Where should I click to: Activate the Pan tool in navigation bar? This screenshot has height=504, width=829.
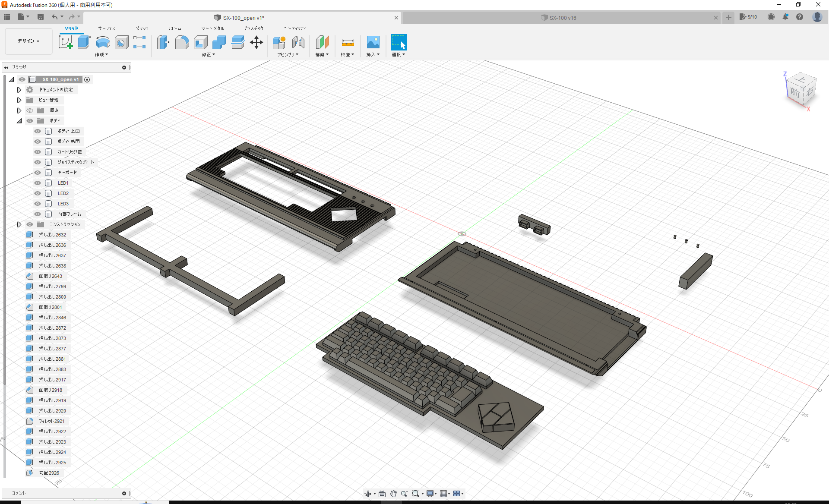393,493
